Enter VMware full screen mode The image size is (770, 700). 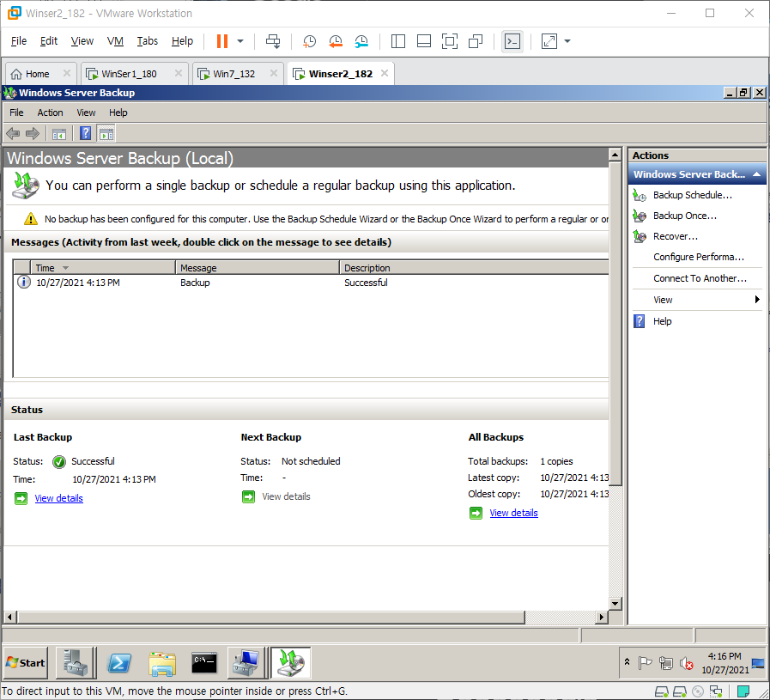[449, 41]
